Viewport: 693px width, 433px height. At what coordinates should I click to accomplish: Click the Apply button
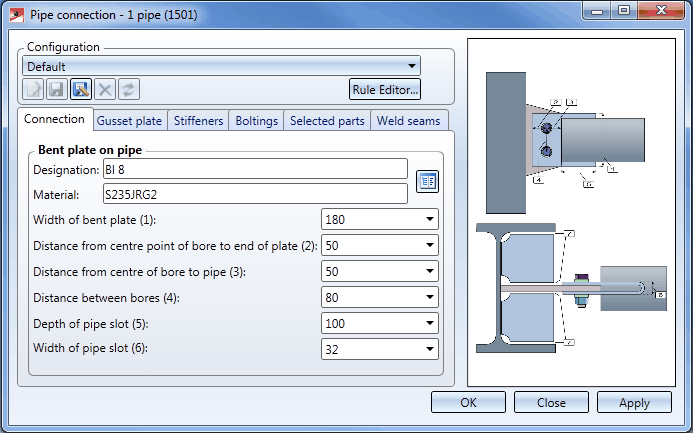coord(634,403)
